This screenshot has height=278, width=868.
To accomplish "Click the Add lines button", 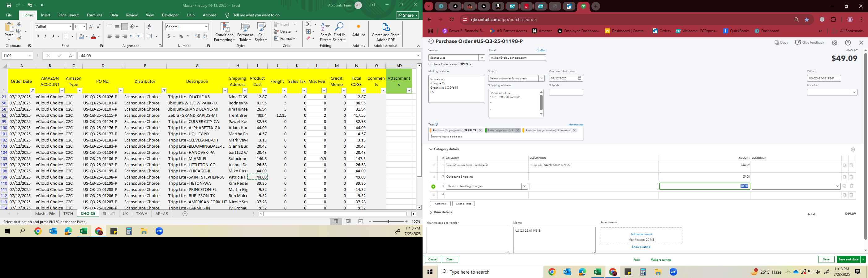I will [440, 204].
